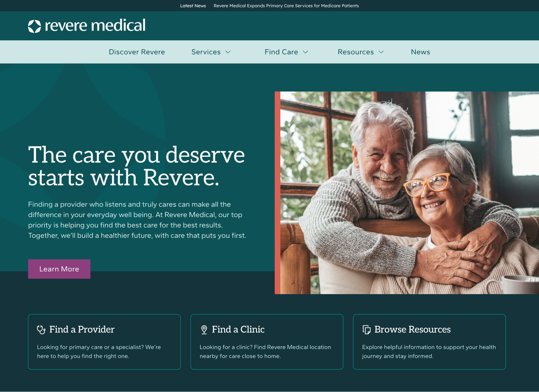Open the Find a Clinic heading
The height and width of the screenshot is (392, 539).
[x=238, y=329]
